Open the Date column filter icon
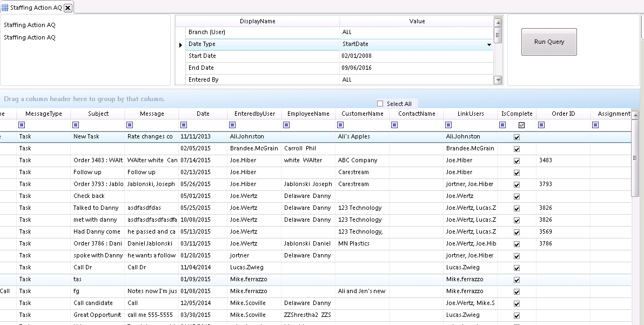 pos(184,125)
